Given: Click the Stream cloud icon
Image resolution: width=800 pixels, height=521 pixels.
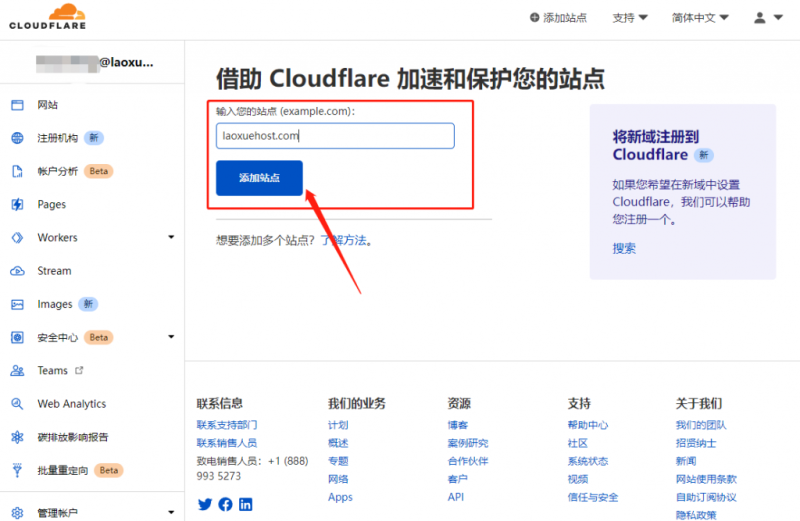Looking at the screenshot, I should pos(17,271).
